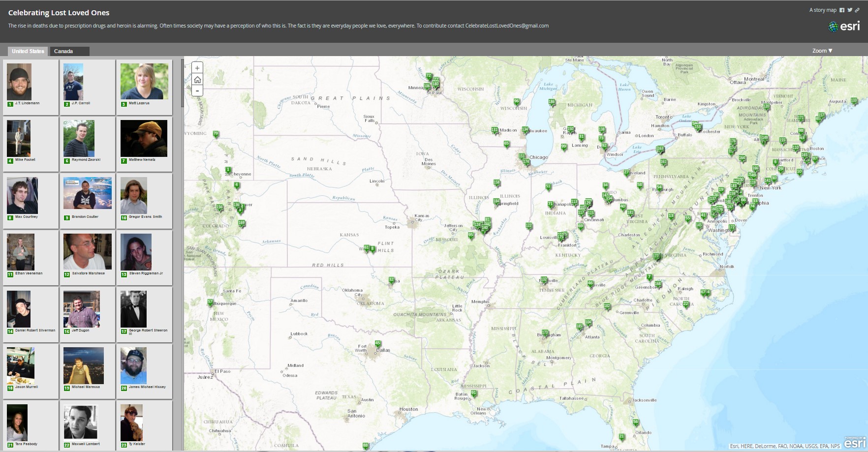This screenshot has height=452, width=868.
Task: Share story map on Facebook
Action: pos(842,10)
